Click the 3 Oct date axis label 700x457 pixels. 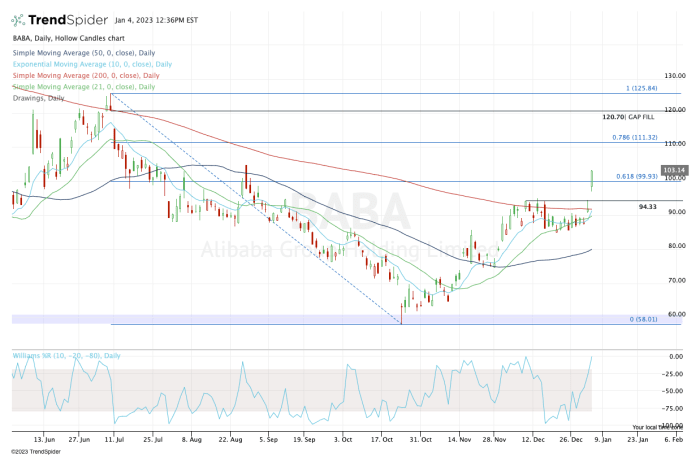click(x=345, y=438)
